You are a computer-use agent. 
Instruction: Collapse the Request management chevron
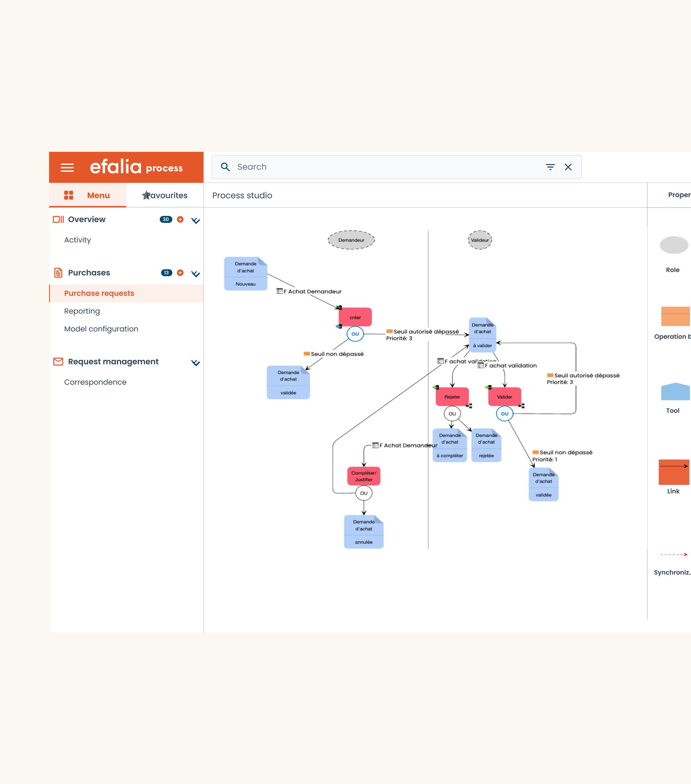(x=196, y=363)
